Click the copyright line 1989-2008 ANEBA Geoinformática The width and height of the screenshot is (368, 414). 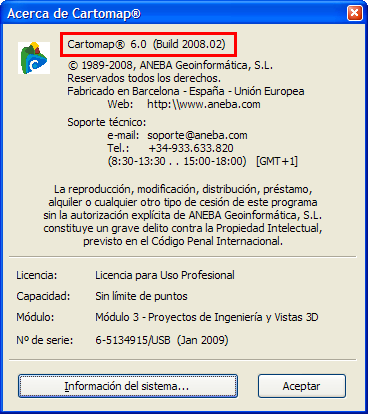click(170, 65)
